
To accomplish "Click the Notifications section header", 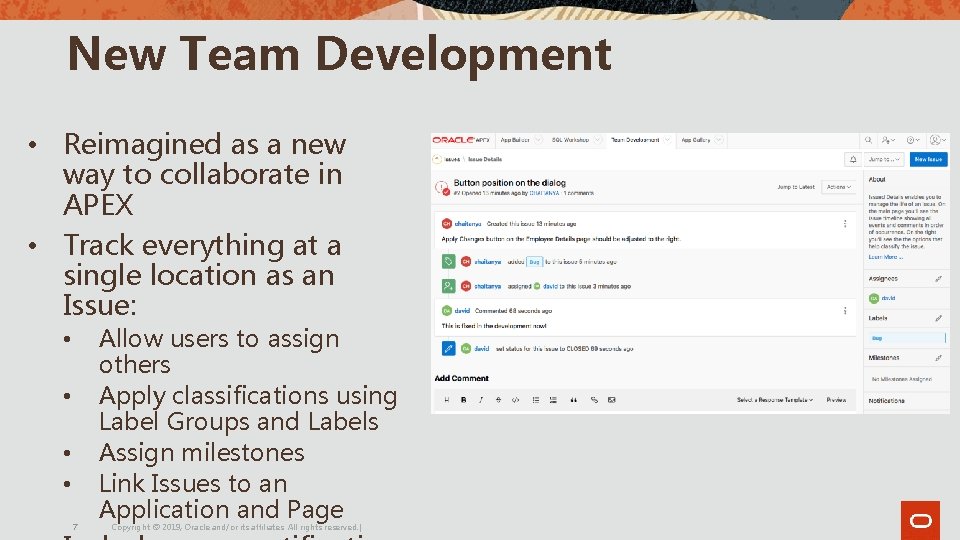I will click(886, 401).
